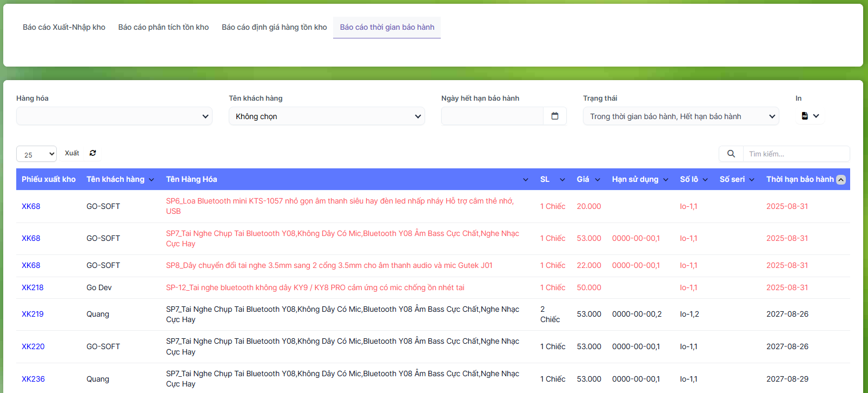
Task: Click the PDF print icon
Action: pos(805,116)
